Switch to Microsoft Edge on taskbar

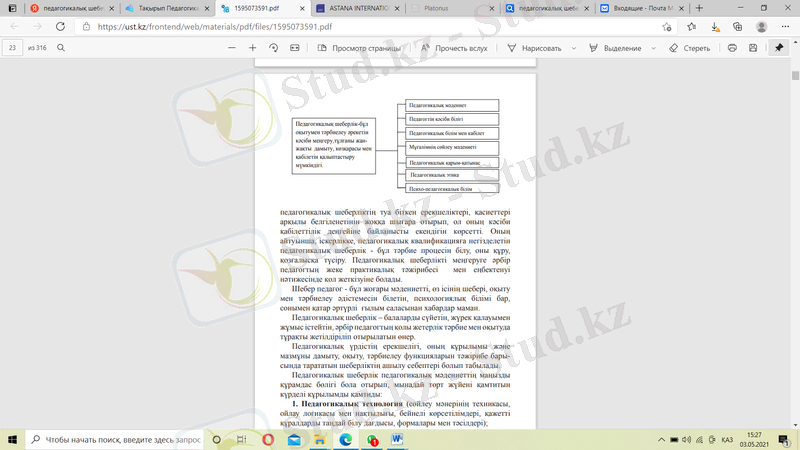pos(346,439)
